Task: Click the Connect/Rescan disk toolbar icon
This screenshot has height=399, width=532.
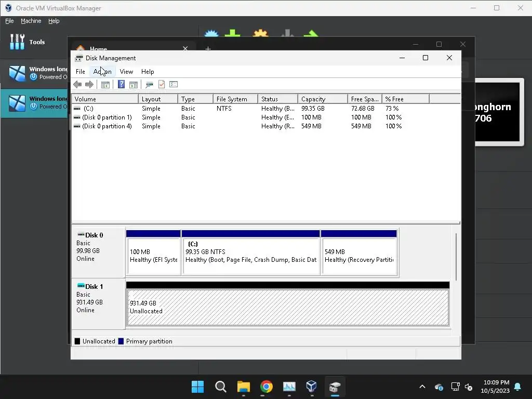Action: 149,85
